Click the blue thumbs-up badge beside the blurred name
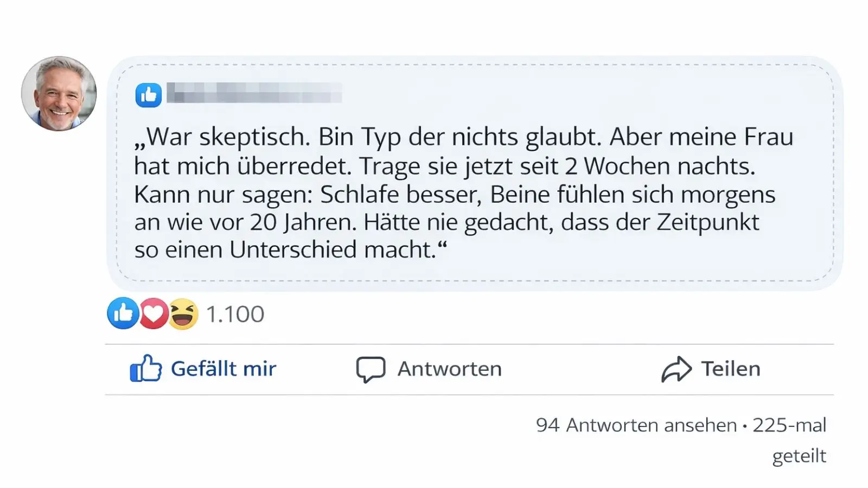Screen dimensions: 868x488 tap(148, 95)
